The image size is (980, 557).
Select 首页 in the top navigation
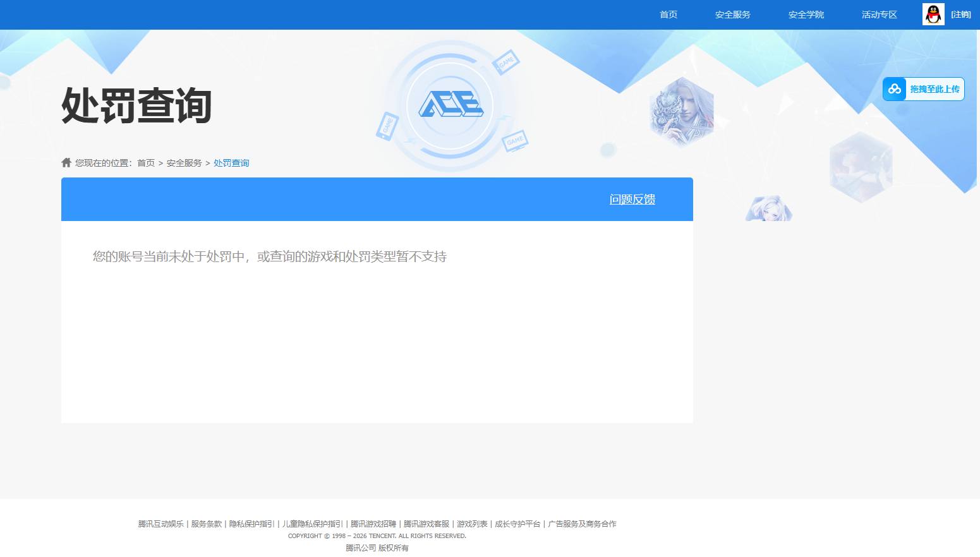click(x=668, y=15)
